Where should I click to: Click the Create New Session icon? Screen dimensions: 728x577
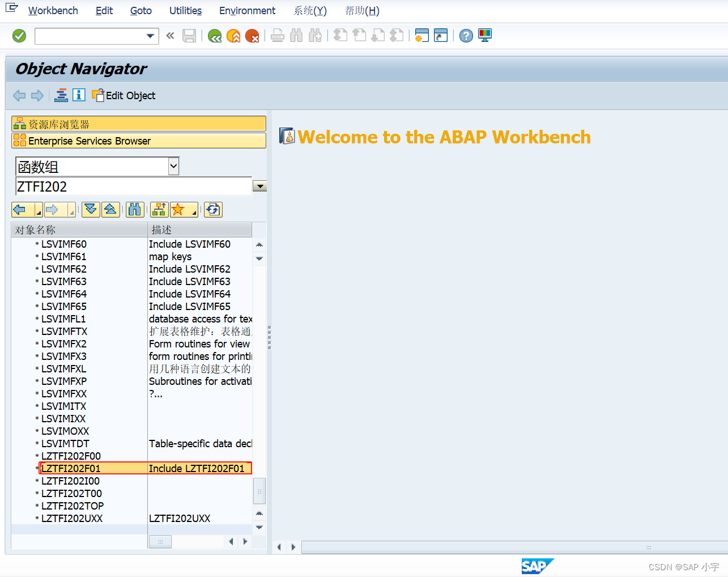[422, 36]
